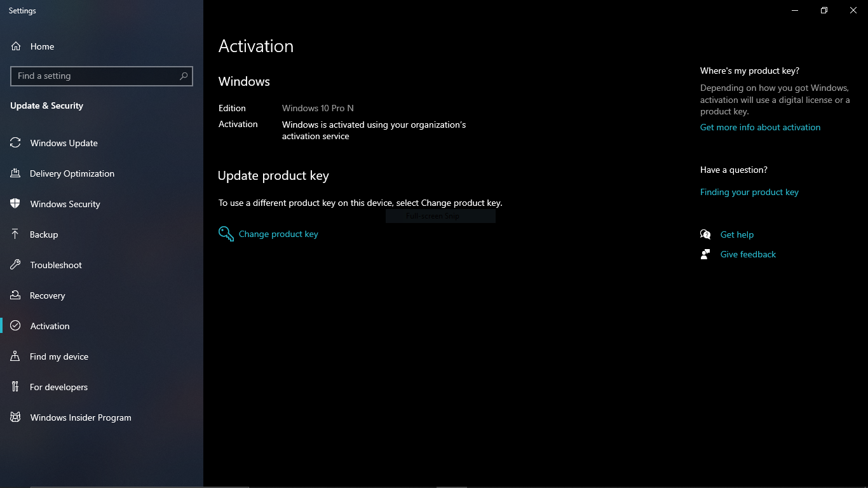Close the Settings window

click(x=853, y=10)
